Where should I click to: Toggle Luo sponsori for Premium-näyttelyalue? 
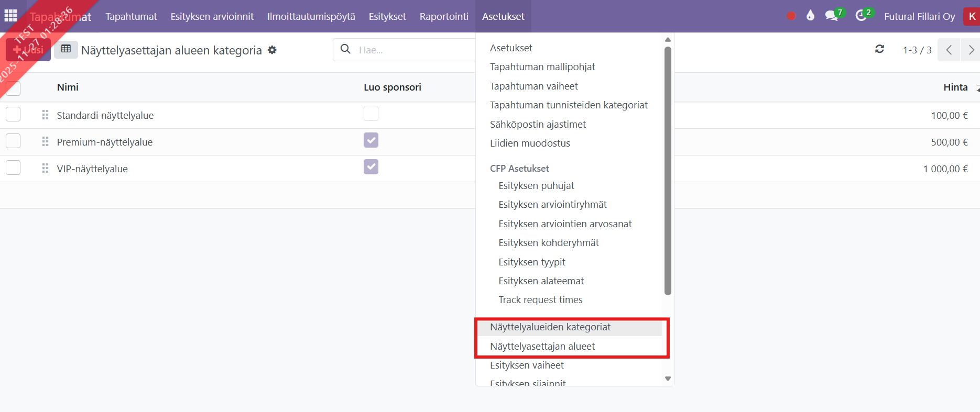coord(371,140)
